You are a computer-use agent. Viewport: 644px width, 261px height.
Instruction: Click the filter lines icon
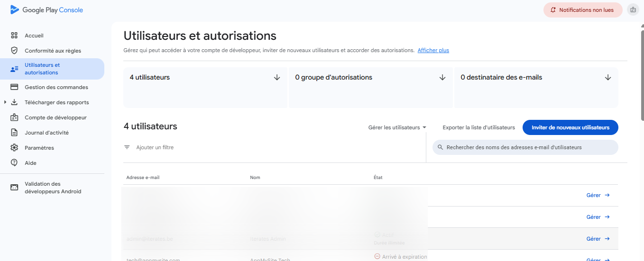click(x=127, y=147)
